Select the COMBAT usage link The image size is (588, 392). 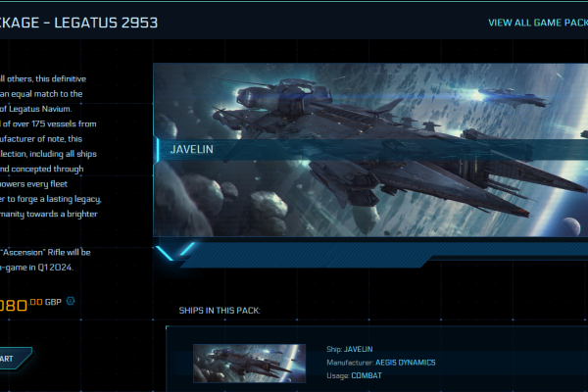[367, 375]
